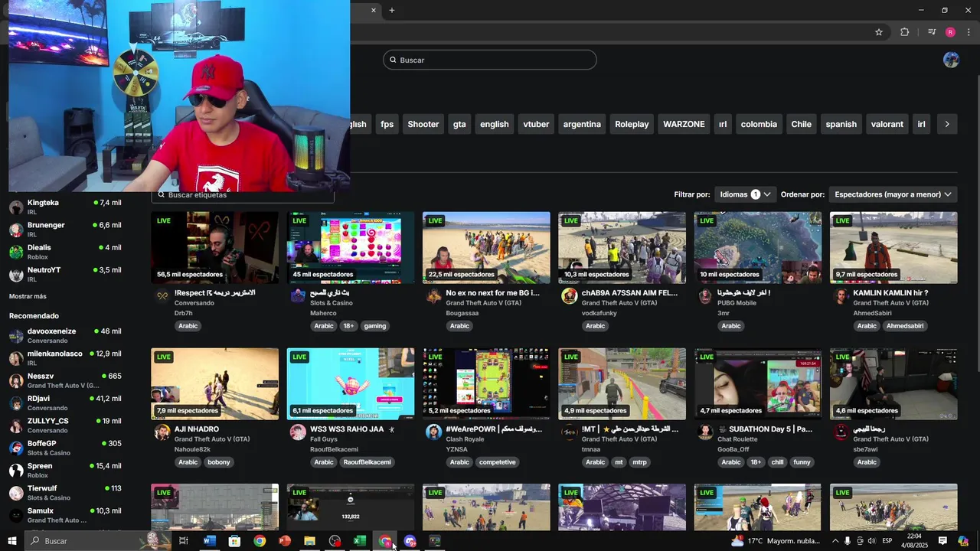Screen dimensions: 980x551
Task: Select the competetive tag under YZNSA
Action: click(x=498, y=462)
